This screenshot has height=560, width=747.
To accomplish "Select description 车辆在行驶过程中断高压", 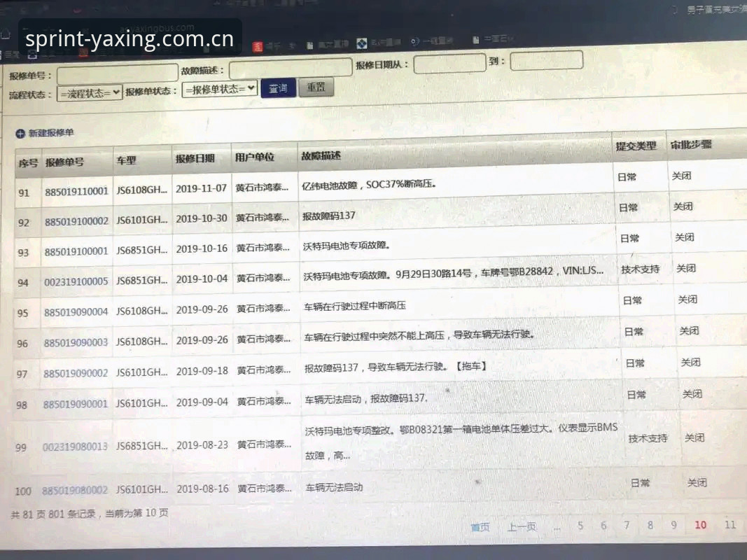I will [355, 306].
